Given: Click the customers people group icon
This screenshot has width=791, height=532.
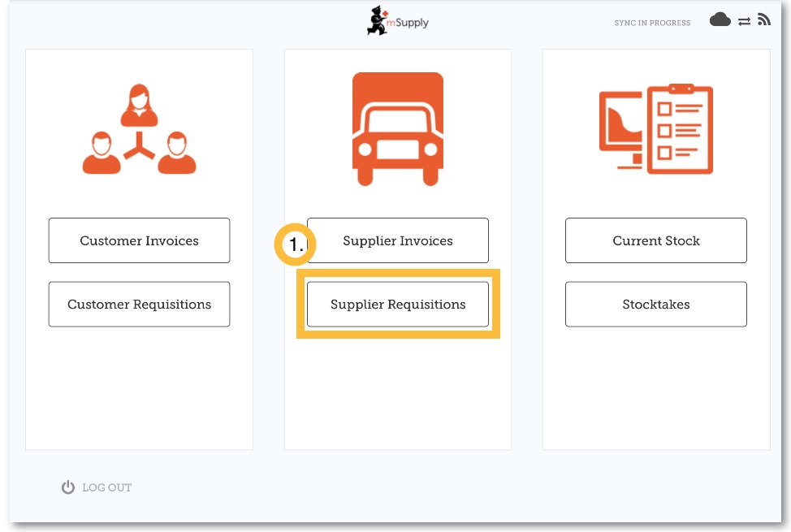Looking at the screenshot, I should 139,129.
